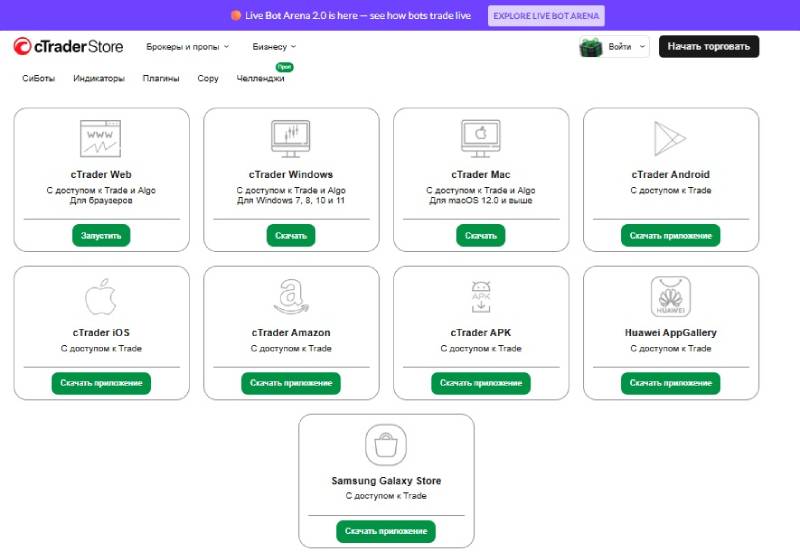Click the cTrader Android title
Viewport: 800px width, 552px height.
pos(670,174)
